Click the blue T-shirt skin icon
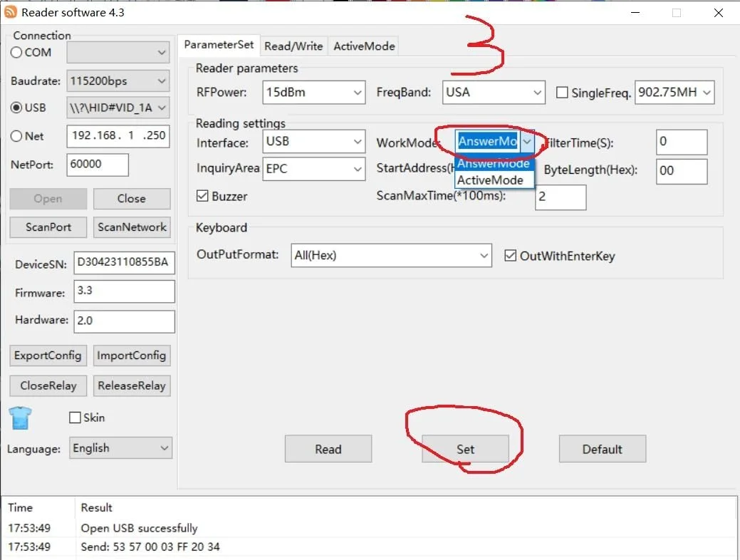The height and width of the screenshot is (560, 740). point(21,418)
